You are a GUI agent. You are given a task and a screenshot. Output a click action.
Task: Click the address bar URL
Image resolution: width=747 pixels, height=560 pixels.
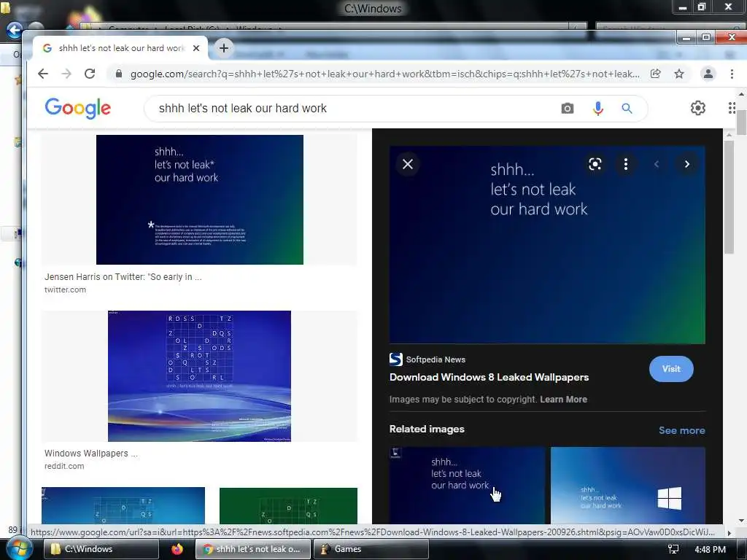(x=385, y=74)
